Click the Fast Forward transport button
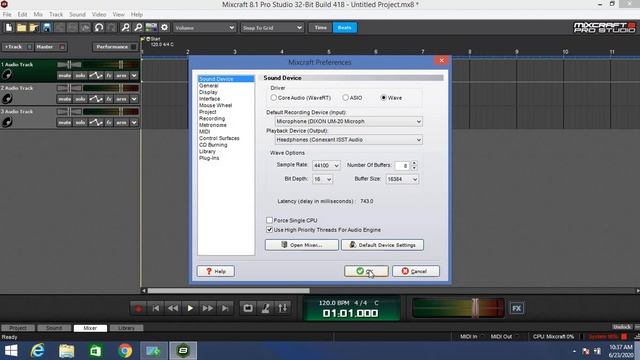 [207, 308]
